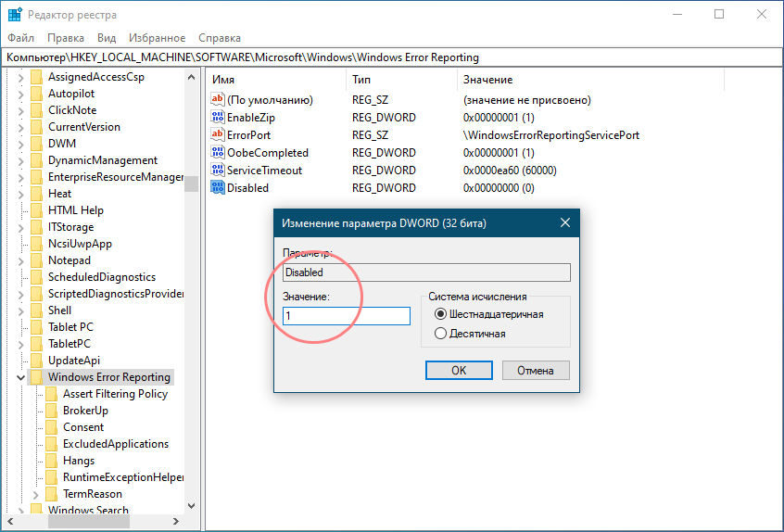
Task: Open the Избранное menu
Action: pos(158,38)
